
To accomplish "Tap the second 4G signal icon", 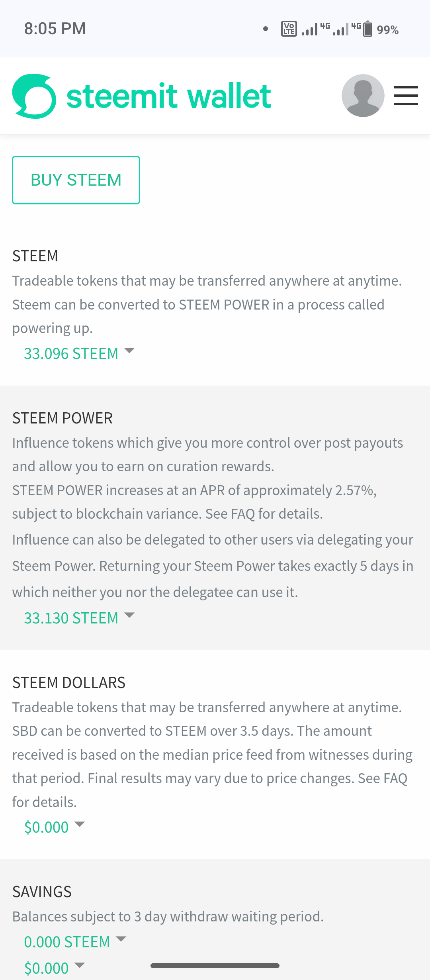I will coord(346,29).
